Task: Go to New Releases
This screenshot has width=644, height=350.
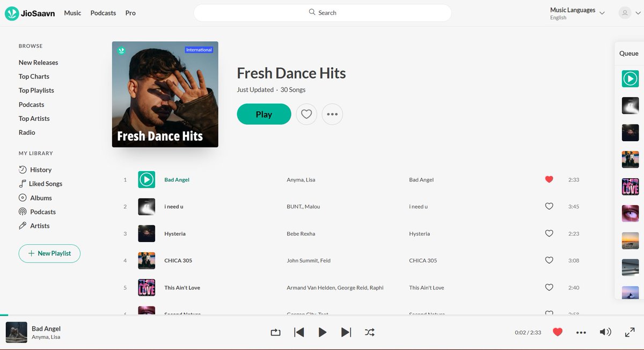Action: [x=38, y=62]
